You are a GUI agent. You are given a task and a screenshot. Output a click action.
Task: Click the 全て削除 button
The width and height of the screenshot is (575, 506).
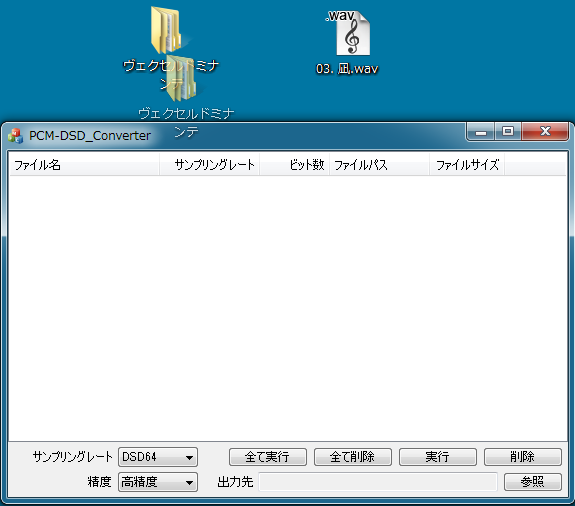353,457
